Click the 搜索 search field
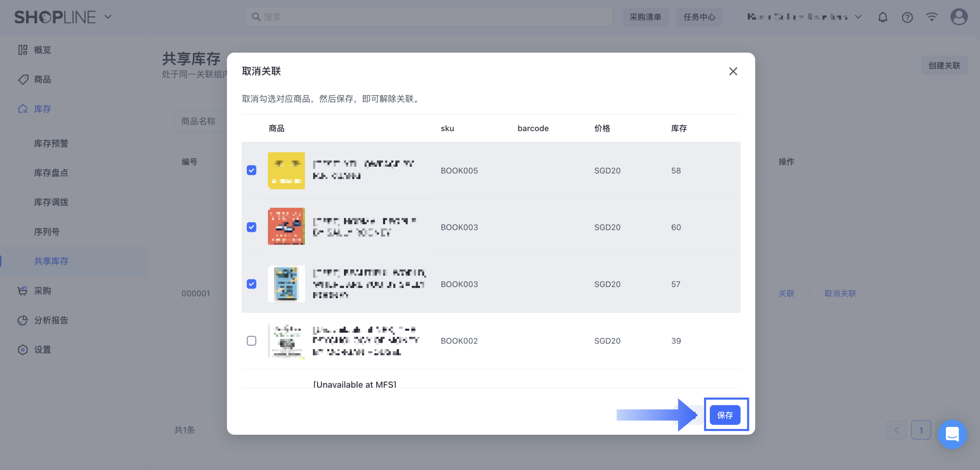The height and width of the screenshot is (470, 980). tap(428, 17)
